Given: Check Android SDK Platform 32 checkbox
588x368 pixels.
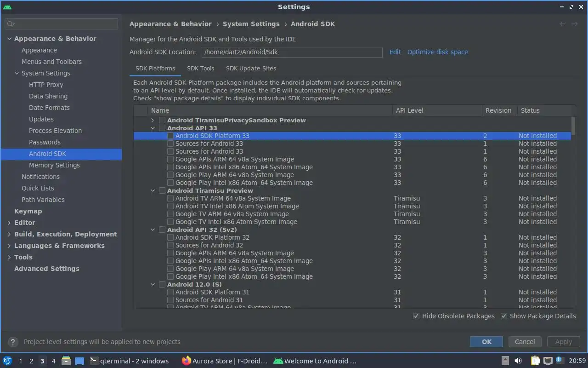Looking at the screenshot, I should pyautogui.click(x=170, y=237).
